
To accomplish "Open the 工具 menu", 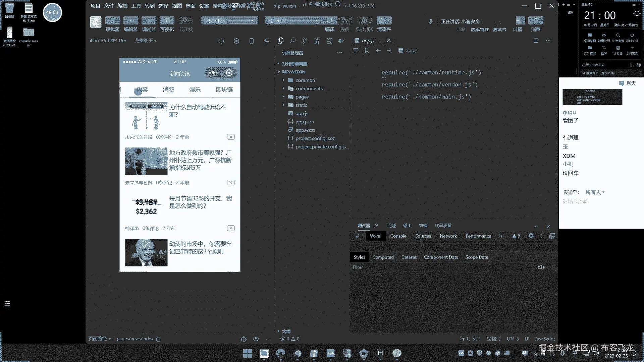I will 136,6.
